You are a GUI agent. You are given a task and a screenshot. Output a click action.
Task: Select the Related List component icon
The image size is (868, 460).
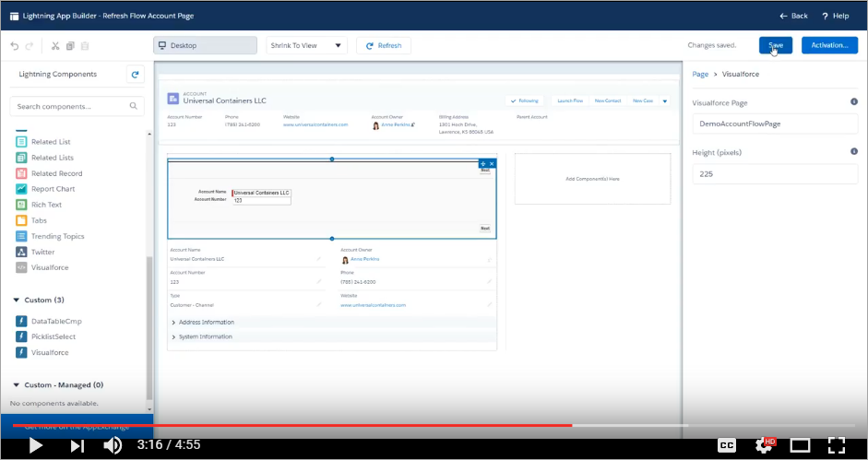(x=21, y=142)
